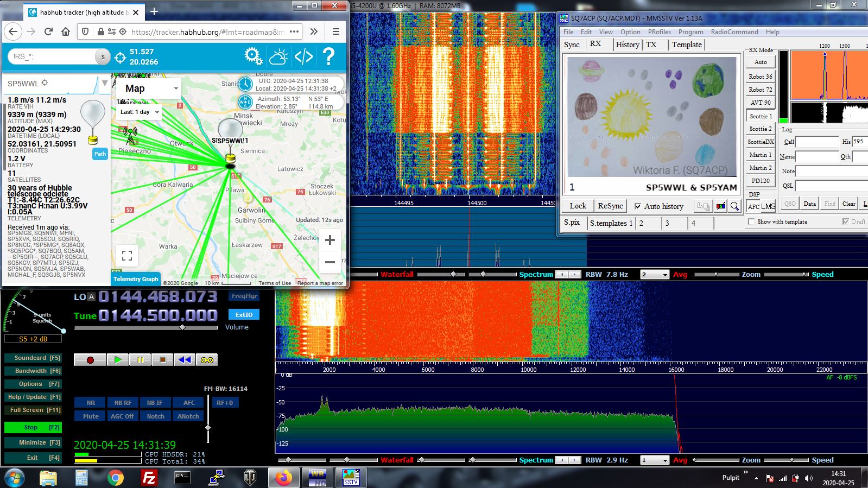The image size is (868, 488).
Task: Open the Last: 1 day dropdown
Action: 140,112
